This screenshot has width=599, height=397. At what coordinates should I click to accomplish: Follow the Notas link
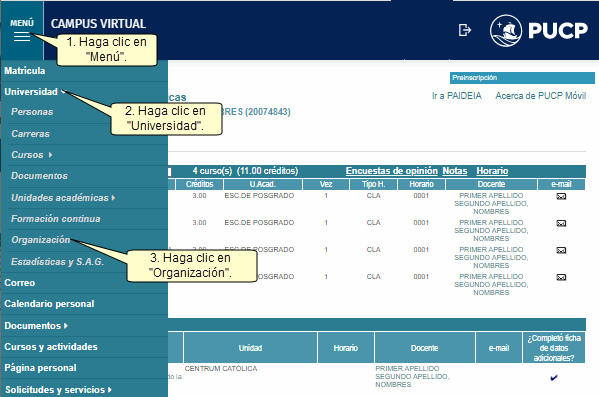pos(455,171)
